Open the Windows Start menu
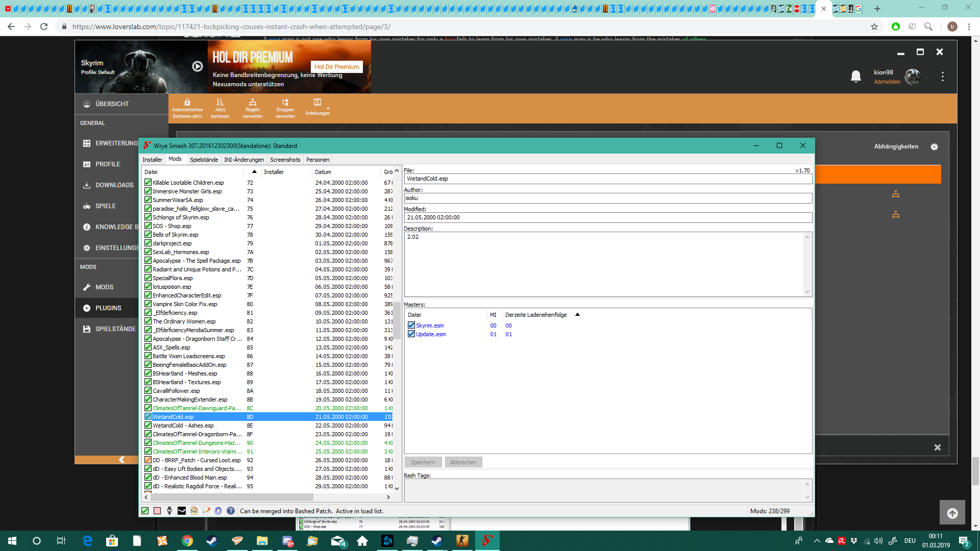This screenshot has width=980, height=551. pyautogui.click(x=12, y=541)
